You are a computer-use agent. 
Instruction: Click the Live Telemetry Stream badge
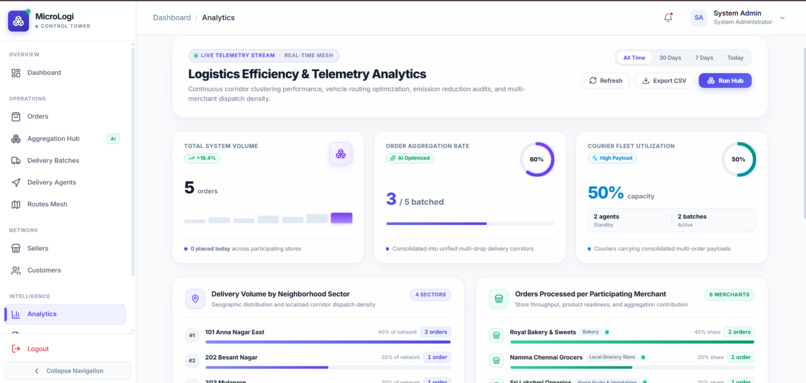[x=264, y=55]
